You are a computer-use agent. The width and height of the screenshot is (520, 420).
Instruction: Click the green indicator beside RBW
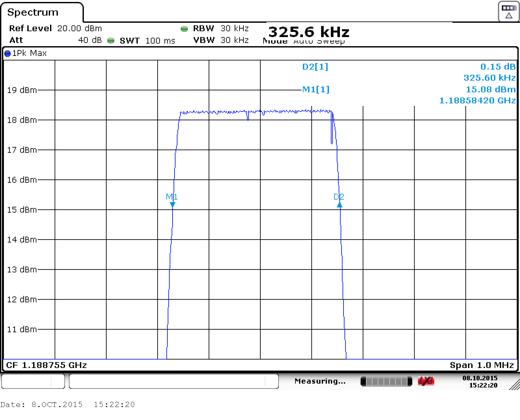[x=184, y=29]
